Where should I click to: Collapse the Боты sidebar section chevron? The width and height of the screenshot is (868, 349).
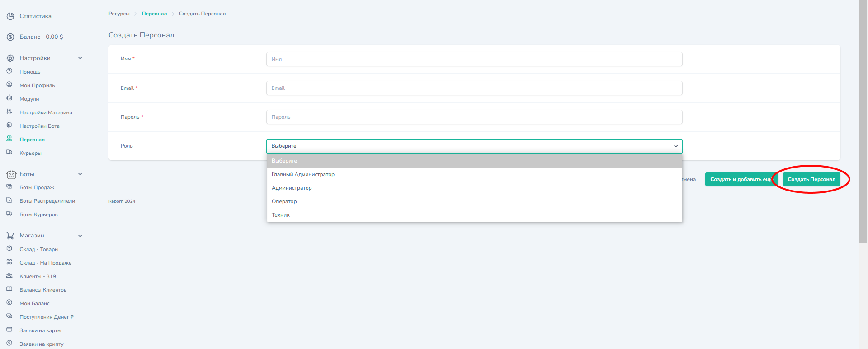point(80,174)
